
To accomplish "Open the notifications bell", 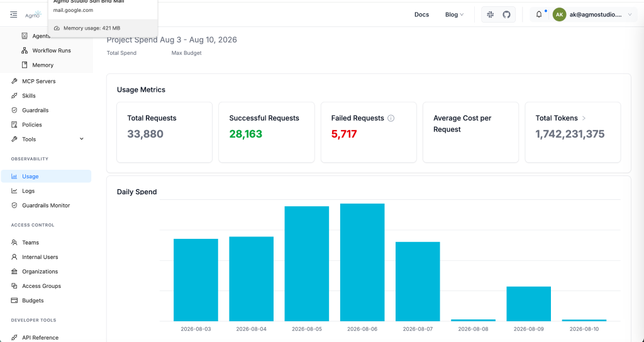I will pyautogui.click(x=539, y=14).
